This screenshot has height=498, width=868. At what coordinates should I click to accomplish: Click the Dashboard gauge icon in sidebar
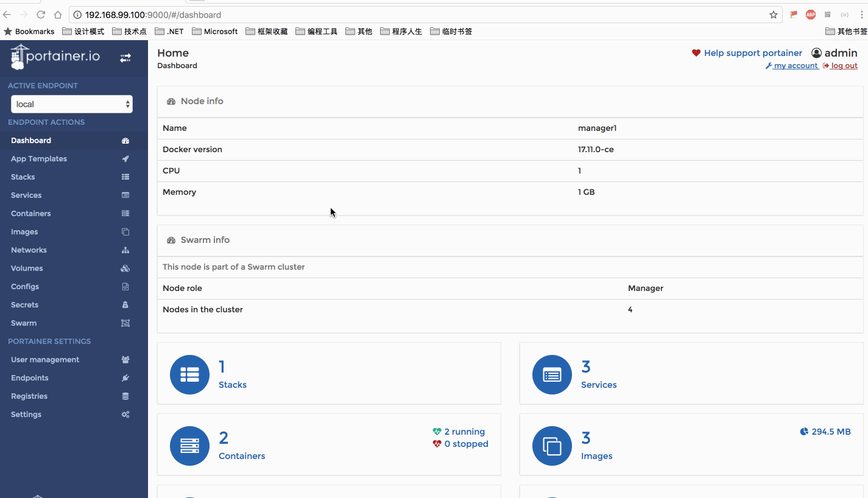click(125, 141)
